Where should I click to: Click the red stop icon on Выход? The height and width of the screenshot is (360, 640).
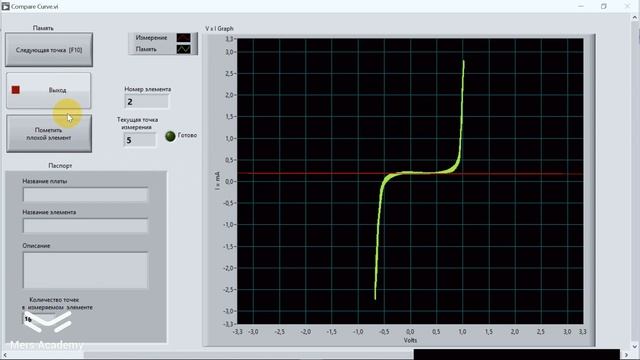(16, 90)
